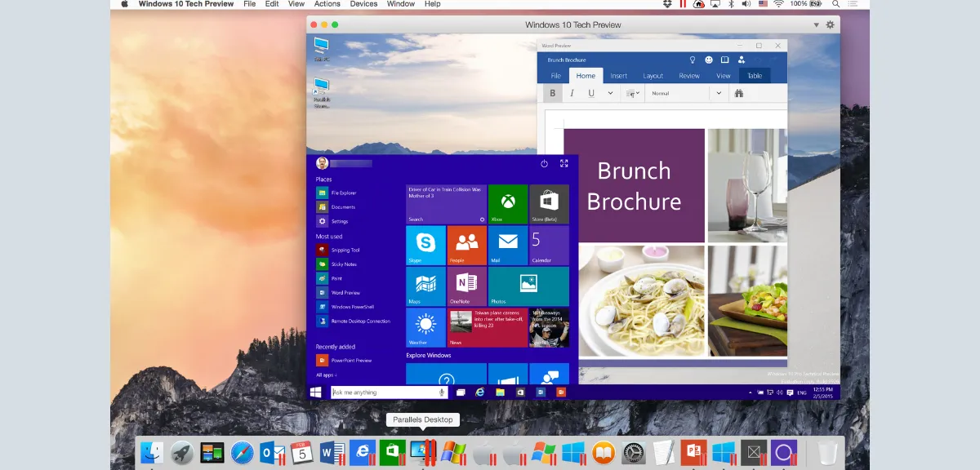Click the power icon in Start menu
Viewport: 980px width, 470px height.
[x=545, y=164]
